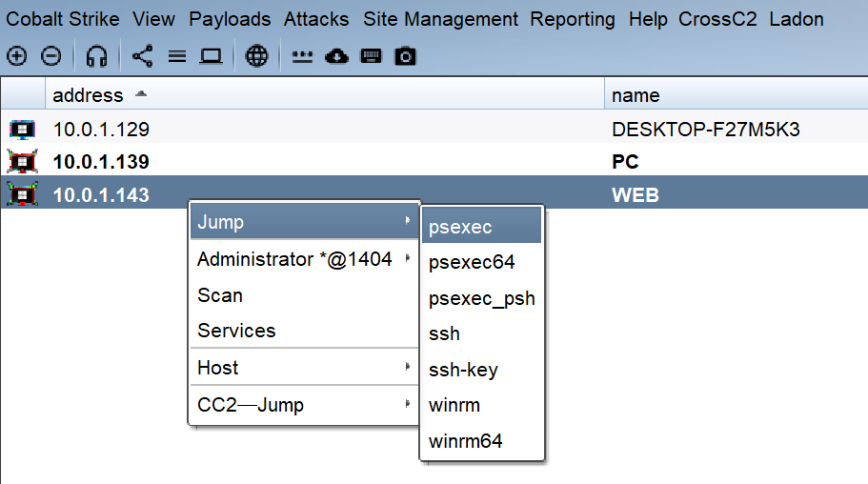Open the Payloads menu
This screenshot has width=868, height=484.
pos(230,19)
